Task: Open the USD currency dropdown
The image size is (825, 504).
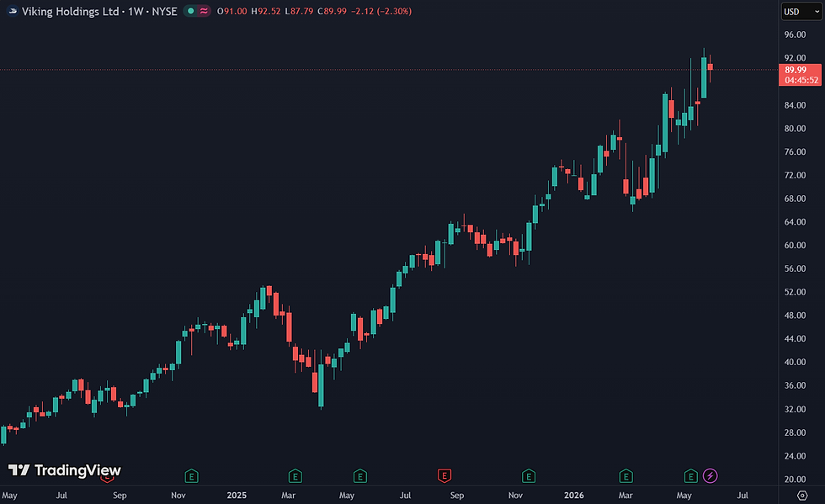Action: [801, 12]
